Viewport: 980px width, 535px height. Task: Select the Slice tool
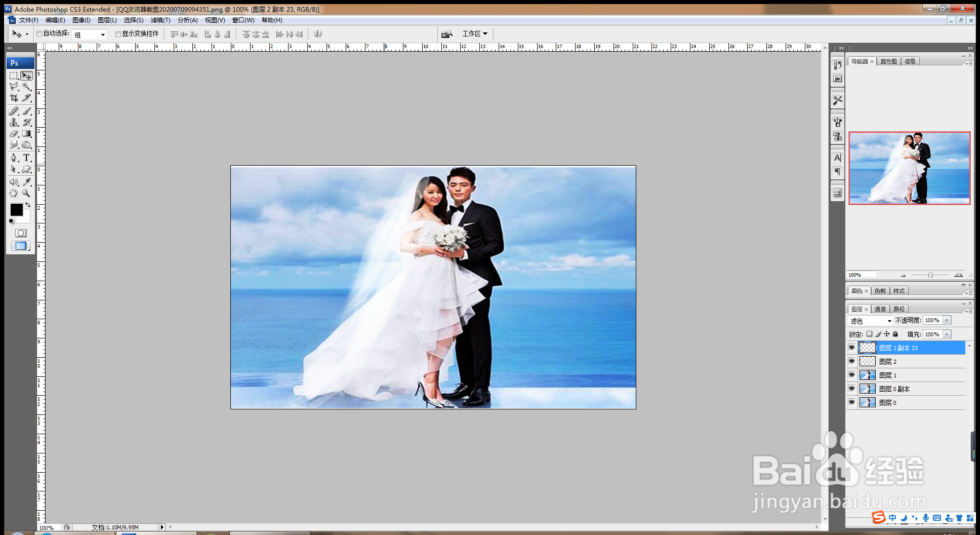tap(27, 98)
